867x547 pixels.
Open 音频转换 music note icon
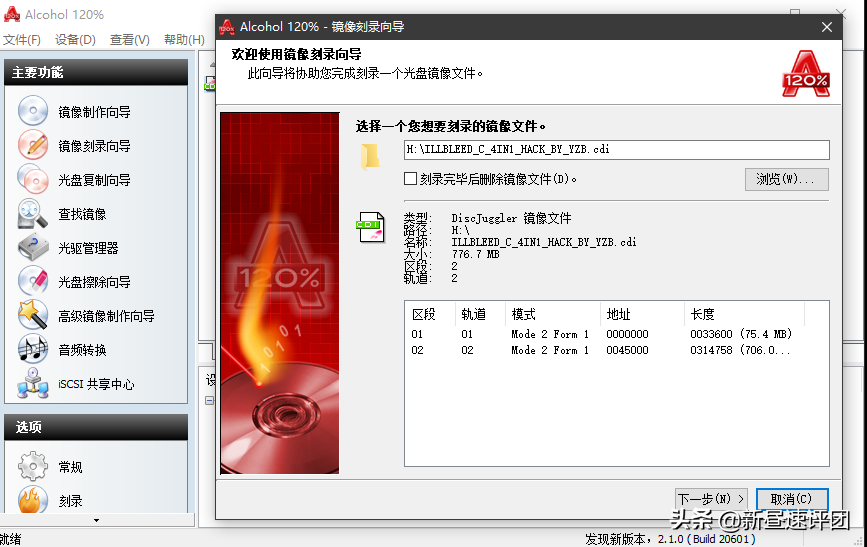[33, 350]
